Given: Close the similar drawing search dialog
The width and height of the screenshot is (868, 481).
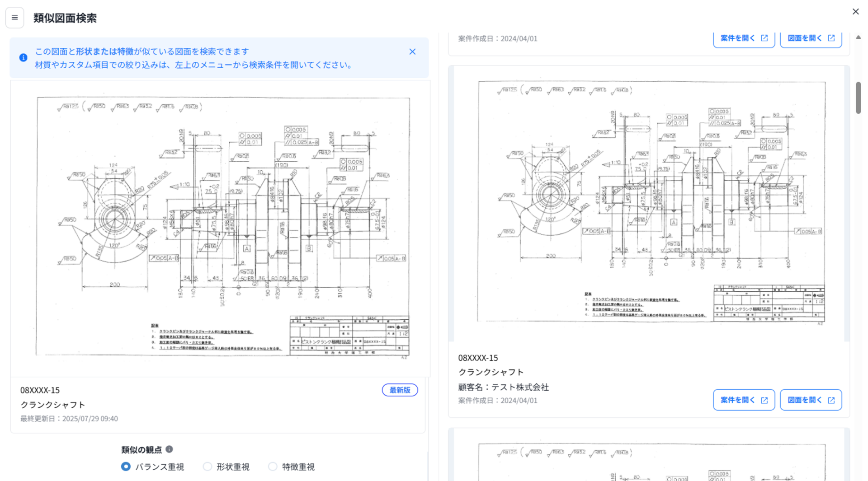Looking at the screenshot, I should pyautogui.click(x=855, y=12).
